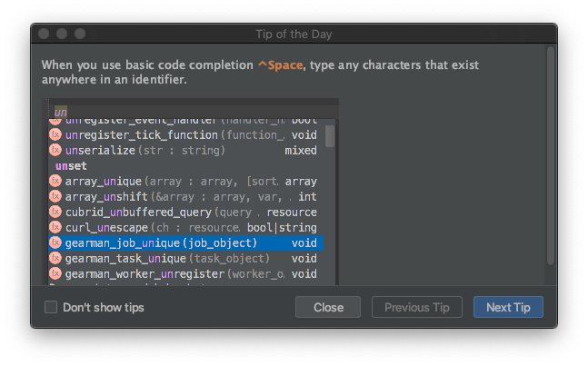Click function icon beside curl_unescape
588x366 pixels.
pos(55,227)
